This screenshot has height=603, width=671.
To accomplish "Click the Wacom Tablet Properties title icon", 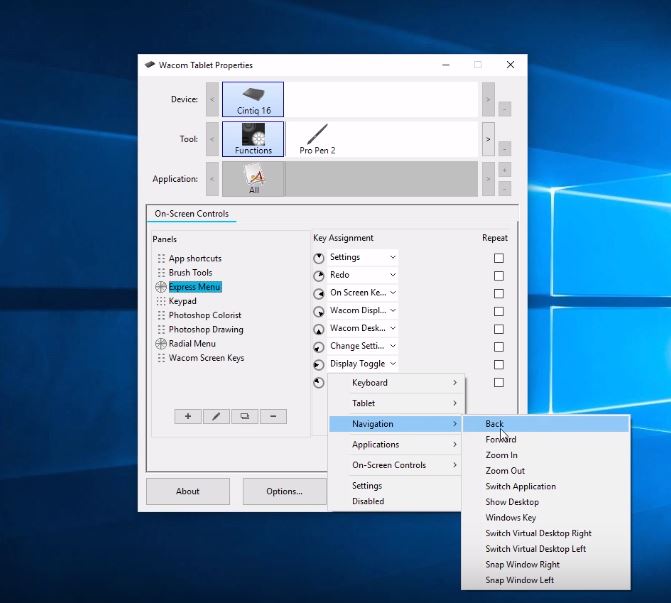I will [x=150, y=65].
